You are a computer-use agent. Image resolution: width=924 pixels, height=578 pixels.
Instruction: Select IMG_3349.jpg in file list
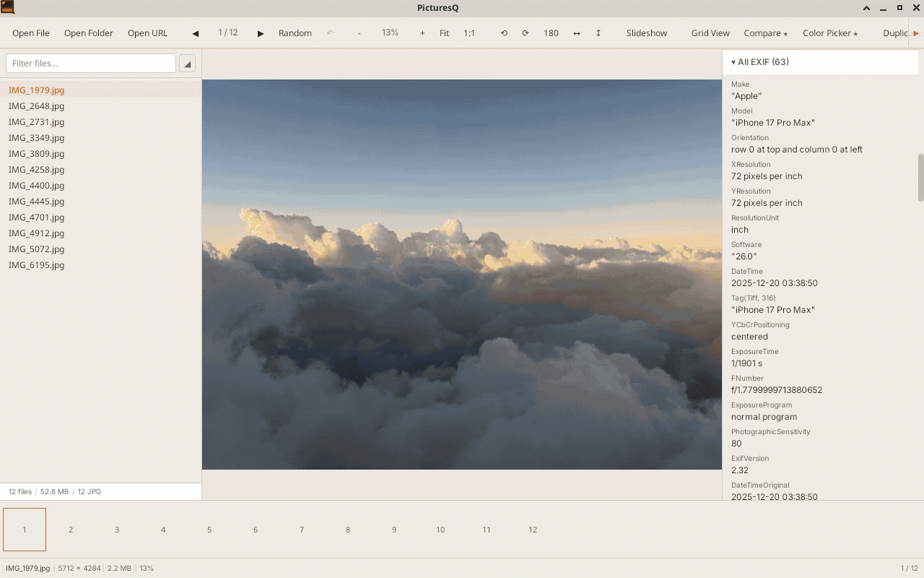point(100,138)
